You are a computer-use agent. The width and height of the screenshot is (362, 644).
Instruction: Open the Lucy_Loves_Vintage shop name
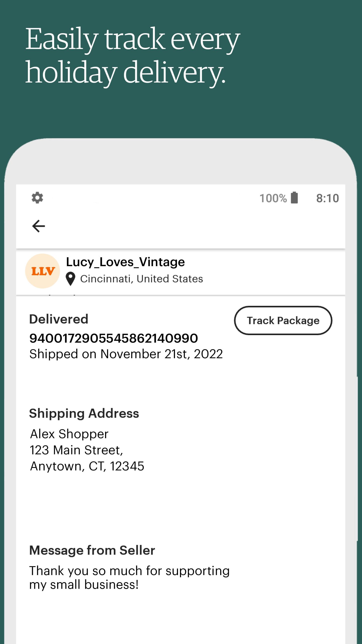tap(125, 262)
